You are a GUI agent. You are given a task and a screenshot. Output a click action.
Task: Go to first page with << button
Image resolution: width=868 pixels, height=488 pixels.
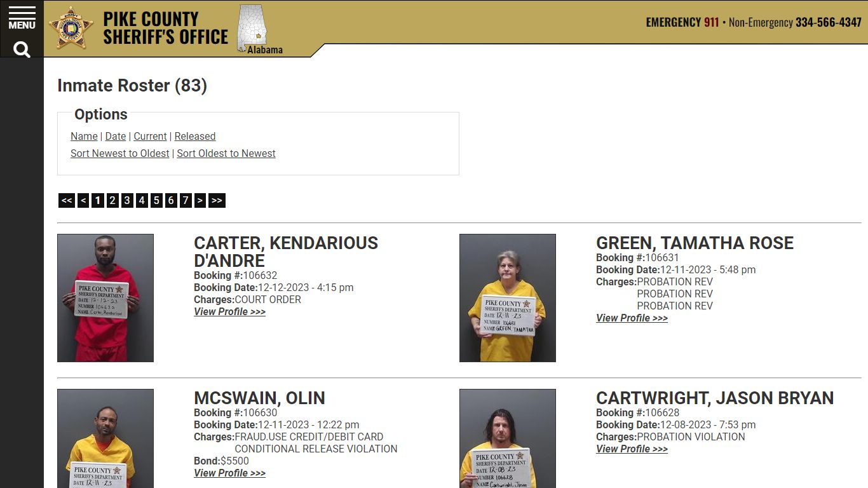coord(67,201)
